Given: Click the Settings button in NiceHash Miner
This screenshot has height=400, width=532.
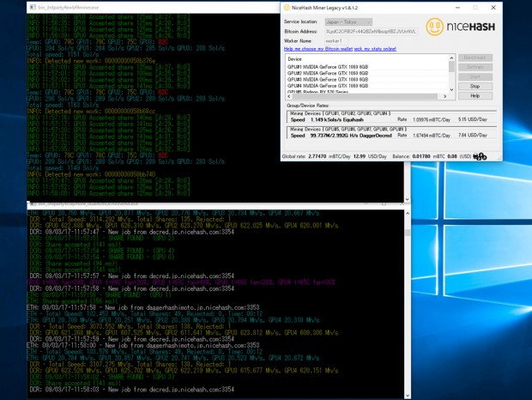Looking at the screenshot, I should point(475,67).
